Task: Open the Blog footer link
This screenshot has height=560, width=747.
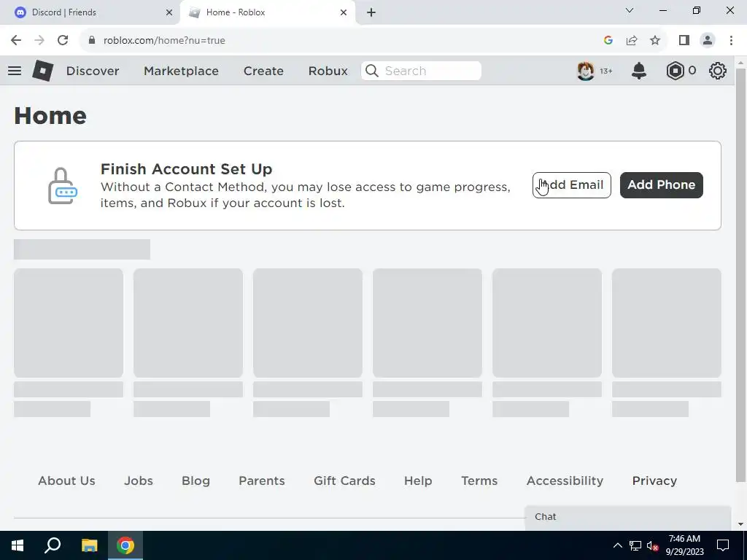Action: pos(196,481)
